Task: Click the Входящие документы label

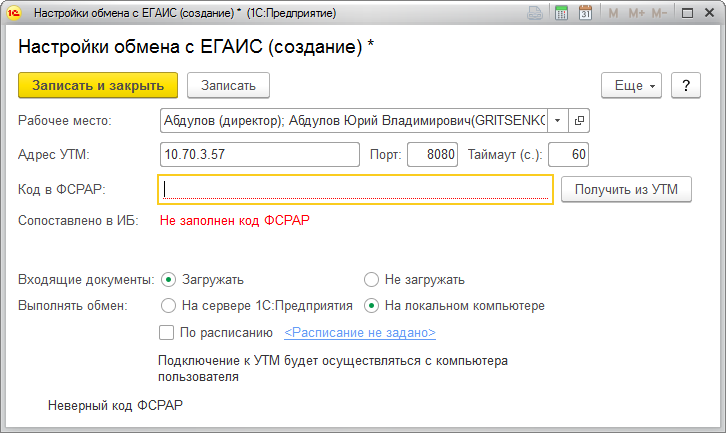Action: 86,280
